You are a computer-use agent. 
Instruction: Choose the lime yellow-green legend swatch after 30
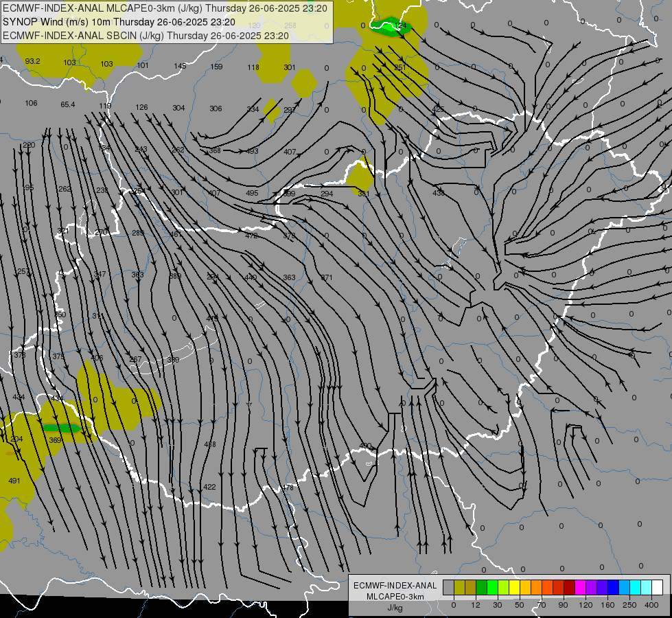(x=504, y=587)
